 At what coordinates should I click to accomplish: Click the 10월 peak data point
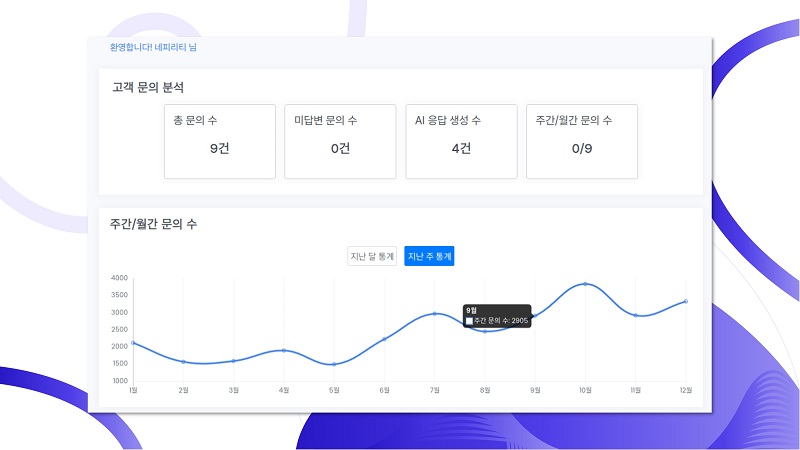click(585, 285)
